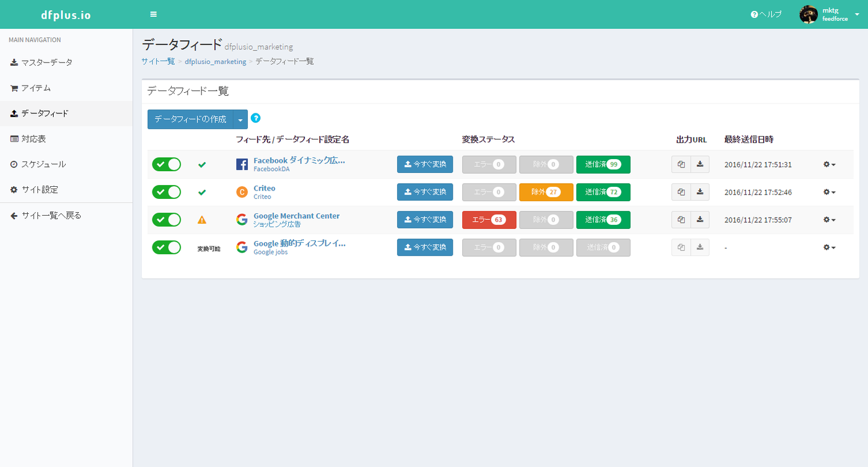Disable the Google Merchant Center toggle
The image size is (868, 467).
(166, 220)
